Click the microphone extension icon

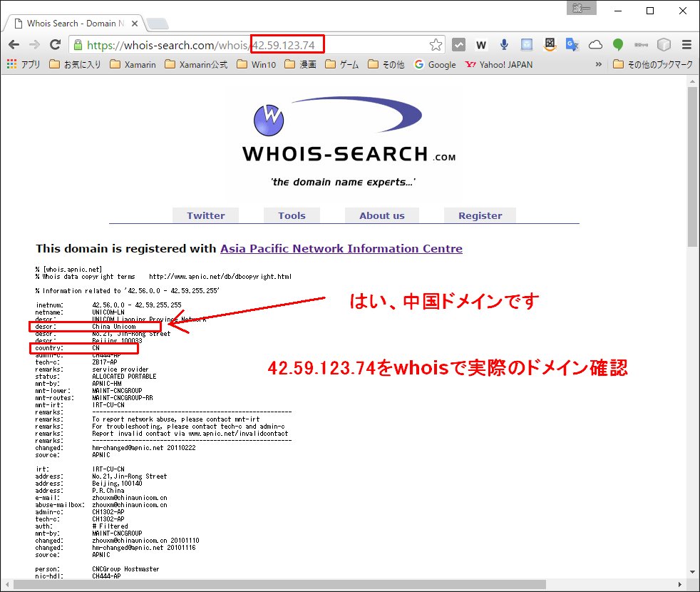pyautogui.click(x=504, y=45)
